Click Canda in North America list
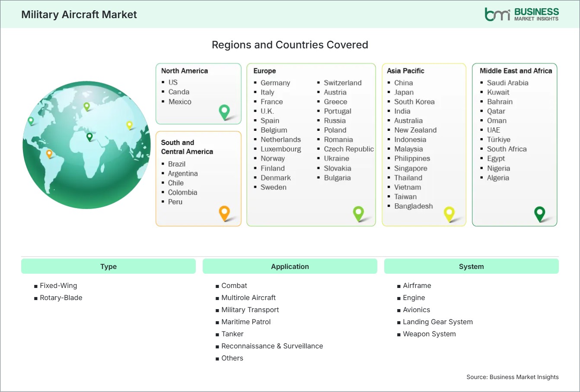The image size is (580, 392). pyautogui.click(x=179, y=92)
